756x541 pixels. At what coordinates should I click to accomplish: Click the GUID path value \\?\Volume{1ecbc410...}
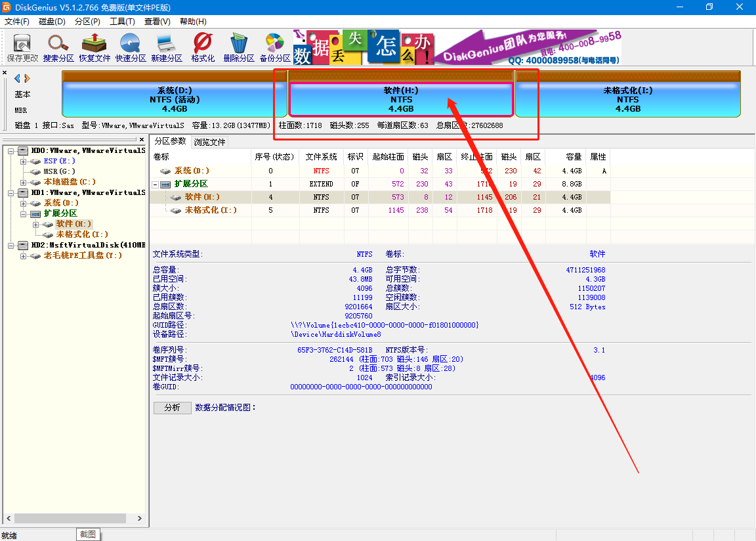coord(385,325)
